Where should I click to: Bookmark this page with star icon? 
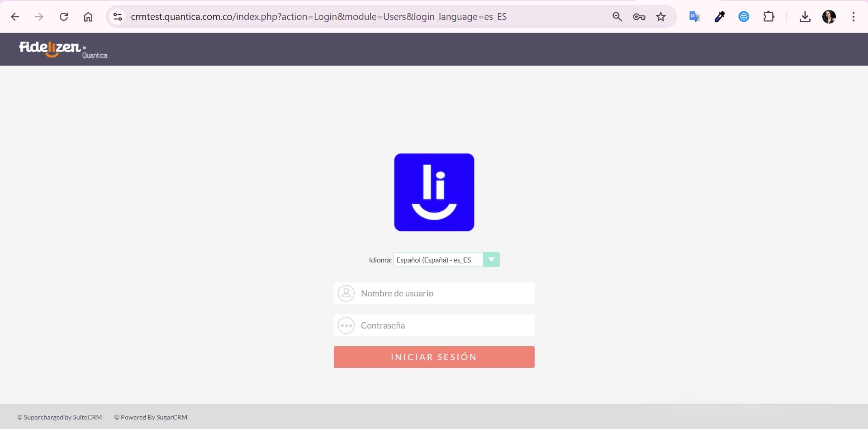[661, 17]
